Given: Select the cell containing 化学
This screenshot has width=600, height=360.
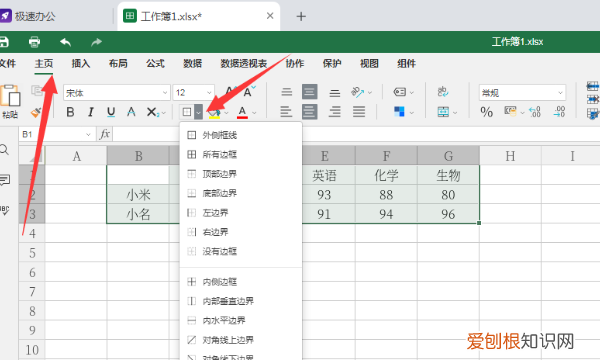Looking at the screenshot, I should click(x=386, y=175).
